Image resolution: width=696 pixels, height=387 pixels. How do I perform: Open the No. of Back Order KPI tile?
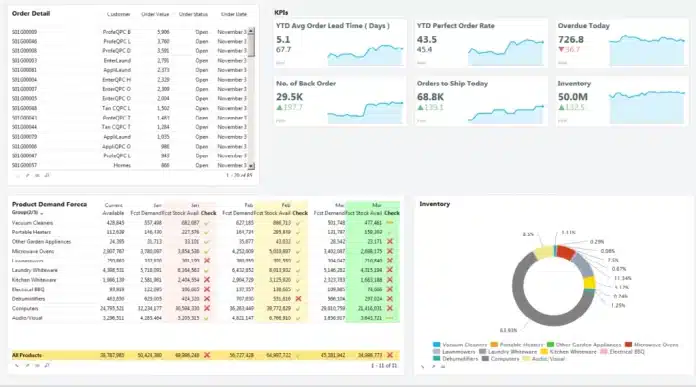pos(340,101)
